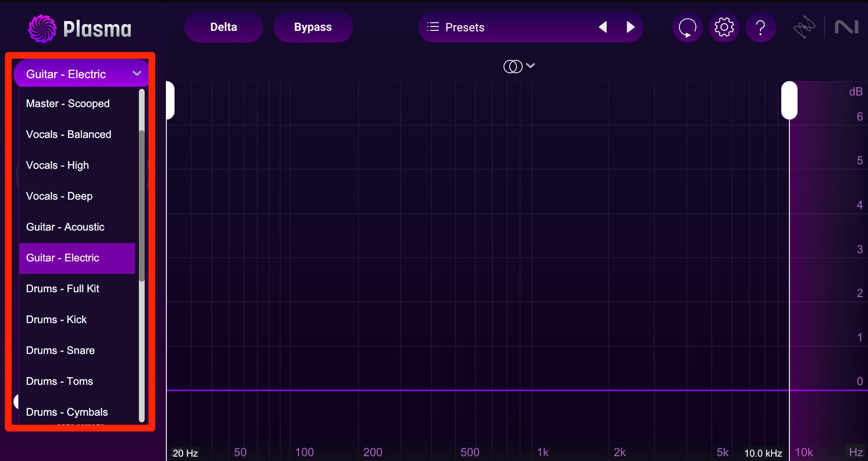Pick Drums - Full Kit profile
Image resolution: width=868 pixels, height=461 pixels.
point(77,289)
